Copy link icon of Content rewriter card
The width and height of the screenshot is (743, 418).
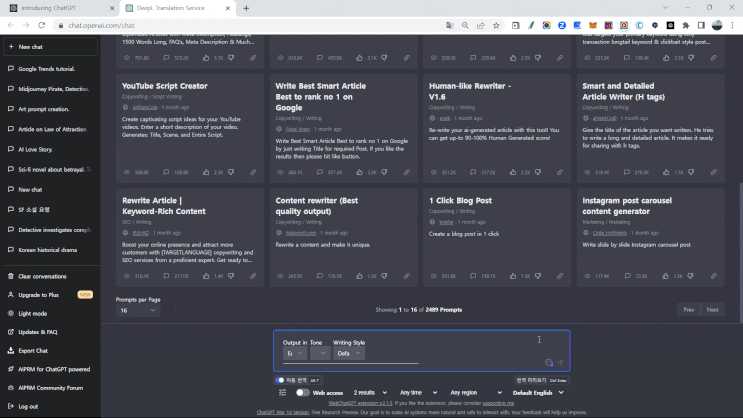click(407, 276)
